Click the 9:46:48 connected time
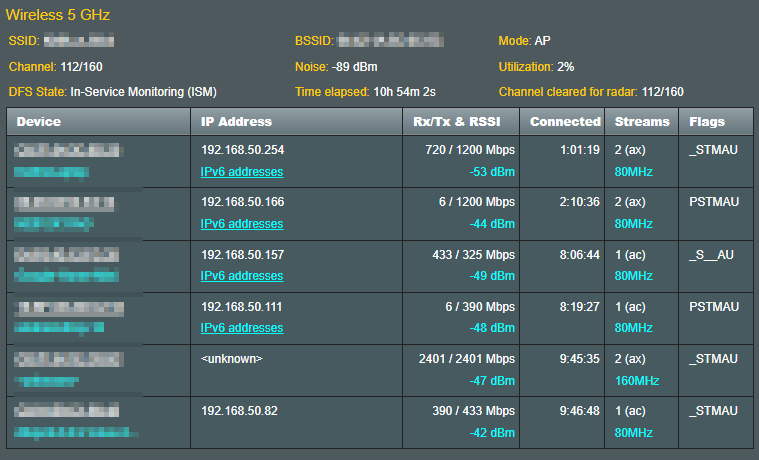Screen dimensions: 759x460 (x=579, y=411)
